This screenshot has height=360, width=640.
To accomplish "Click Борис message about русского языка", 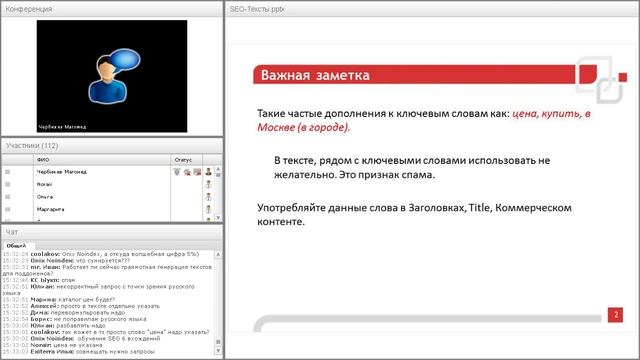I will pyautogui.click(x=74, y=319).
